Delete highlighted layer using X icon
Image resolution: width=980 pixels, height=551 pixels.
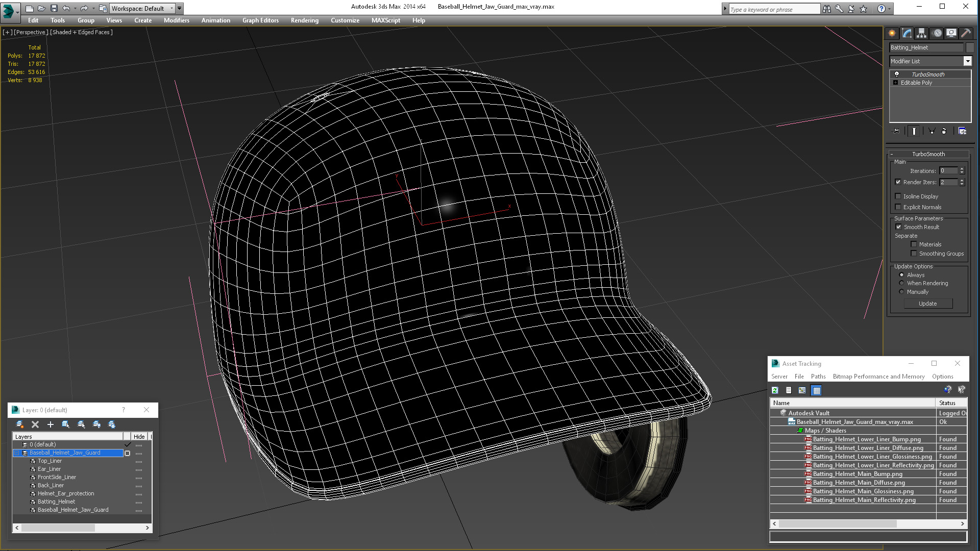coord(35,424)
